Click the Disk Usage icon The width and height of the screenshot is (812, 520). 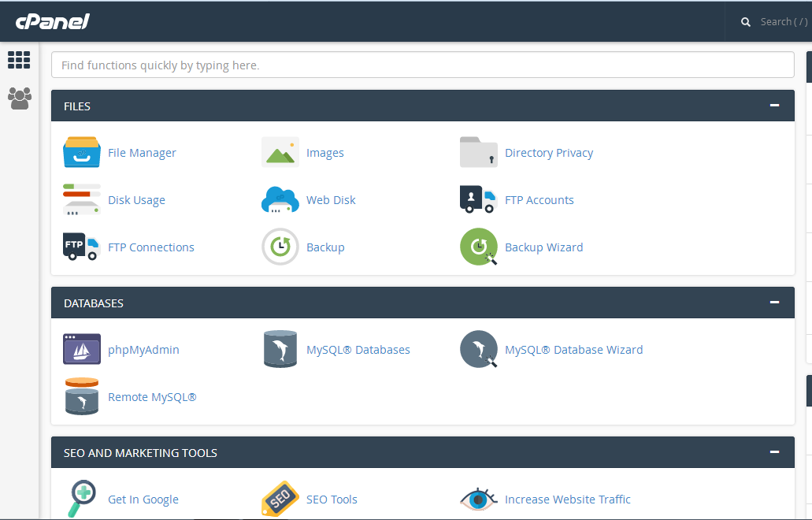82,200
